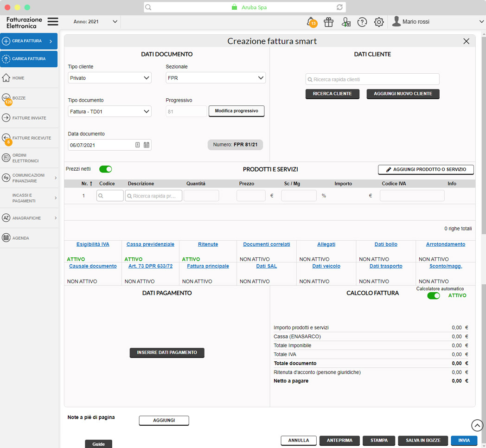Click the Ricerca rapida clienti field
This screenshot has width=486, height=448.
tap(372, 79)
